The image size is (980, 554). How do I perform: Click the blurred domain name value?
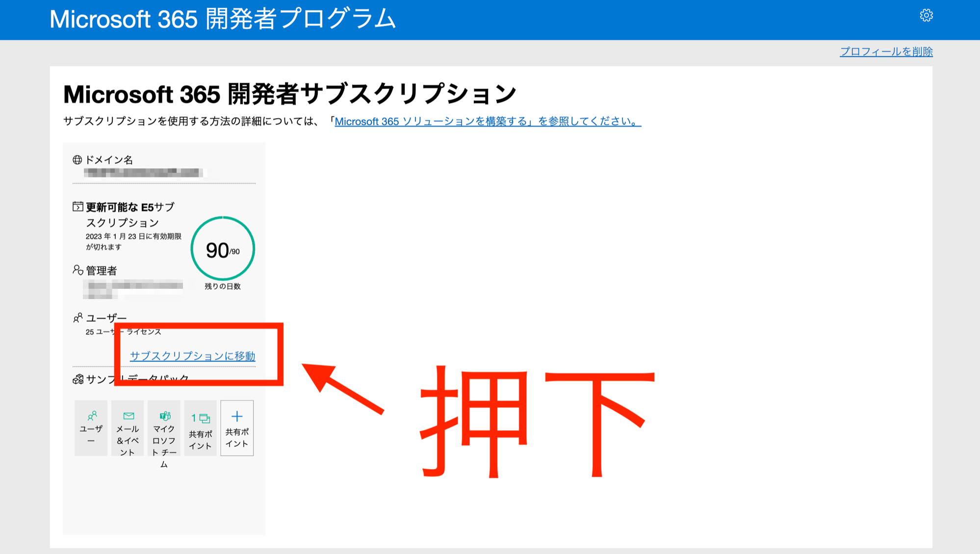(144, 173)
